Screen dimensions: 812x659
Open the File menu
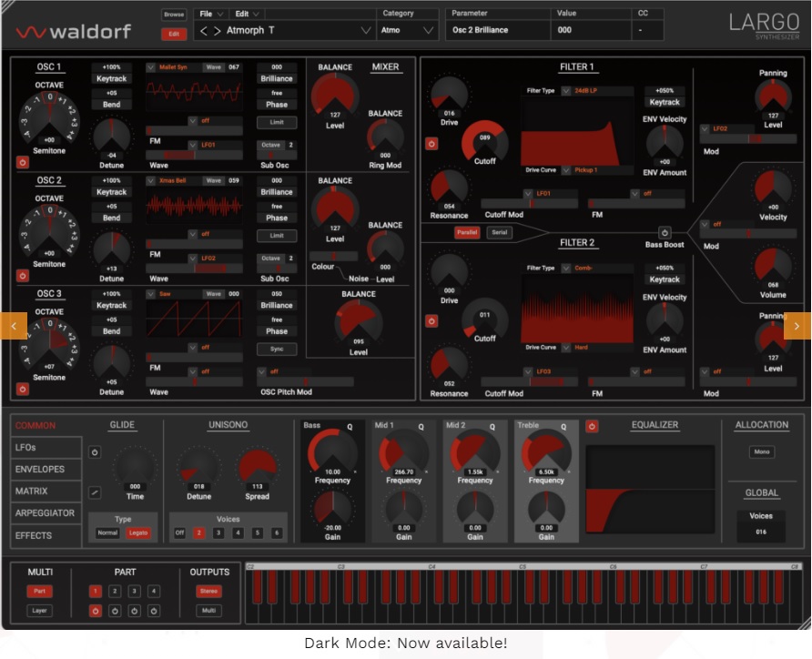pyautogui.click(x=211, y=14)
